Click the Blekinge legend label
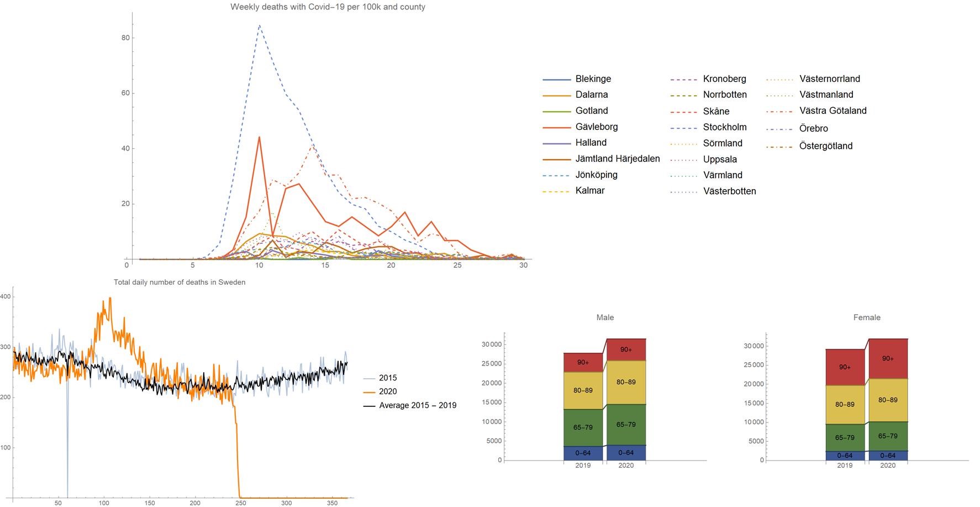This screenshot has width=980, height=507. [593, 79]
